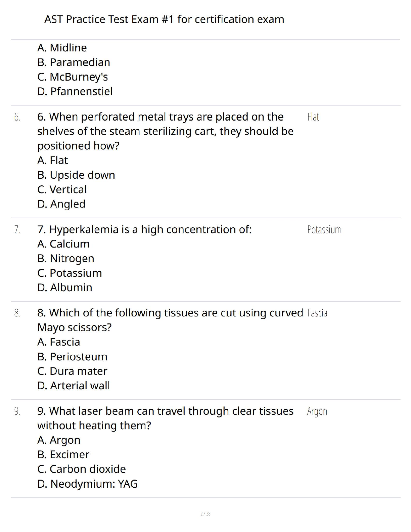Select option 'D. Neodymium: YAG'
This screenshot has height=532, width=411.
pos(87,484)
